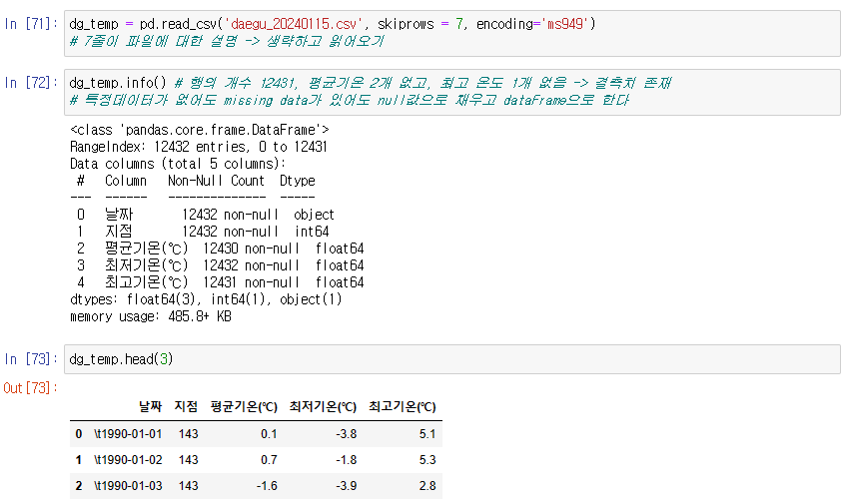Click the 평균기온(℃) table column header

click(x=244, y=406)
